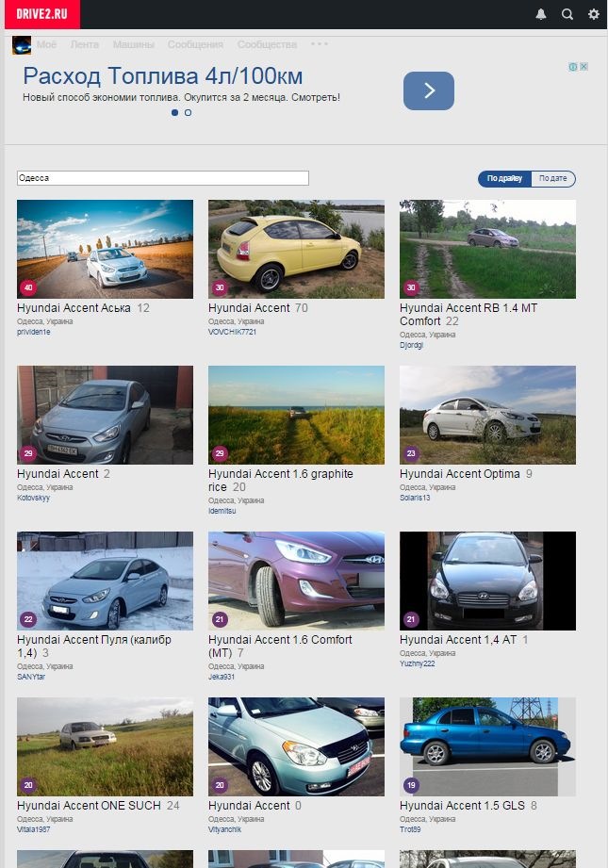Open the Лента menu item
The height and width of the screenshot is (868, 608).
point(84,44)
